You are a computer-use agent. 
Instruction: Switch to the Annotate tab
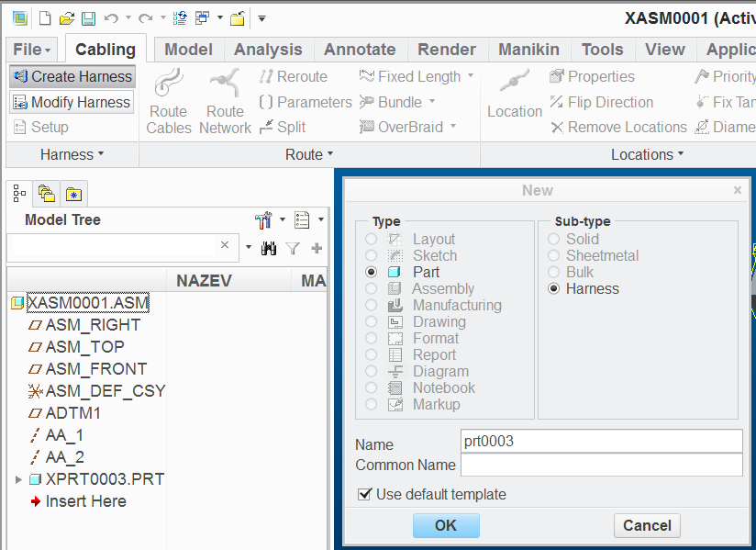pos(360,50)
